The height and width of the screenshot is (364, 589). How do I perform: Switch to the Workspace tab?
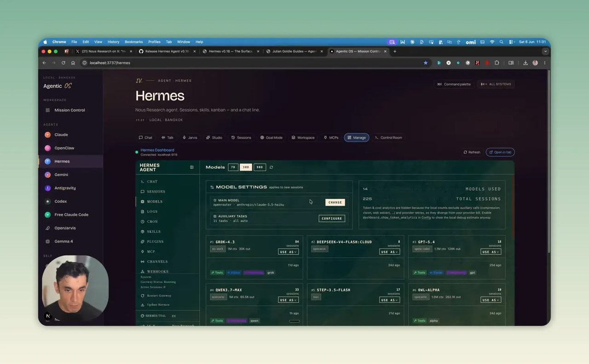point(303,137)
